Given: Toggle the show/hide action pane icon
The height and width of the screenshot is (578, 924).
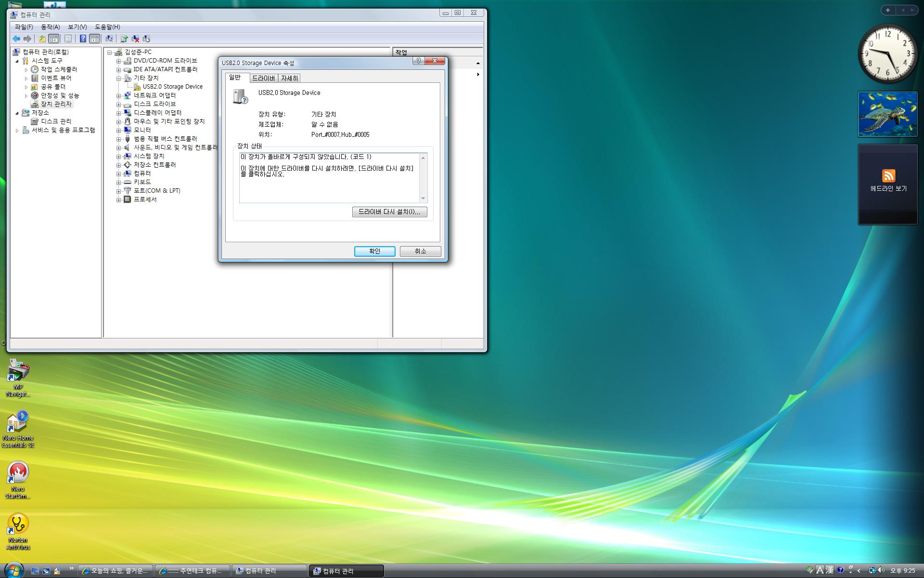Looking at the screenshot, I should [x=95, y=39].
